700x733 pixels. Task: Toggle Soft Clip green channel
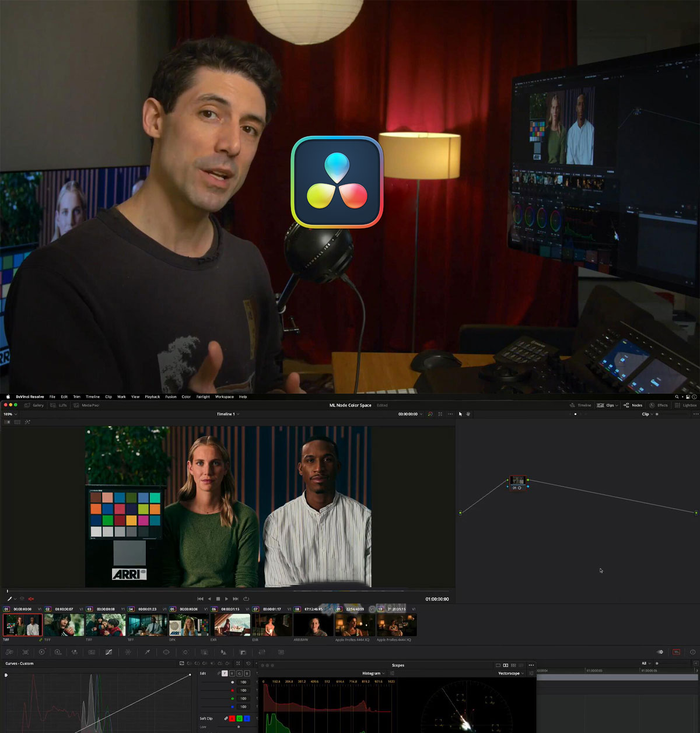coord(239,718)
